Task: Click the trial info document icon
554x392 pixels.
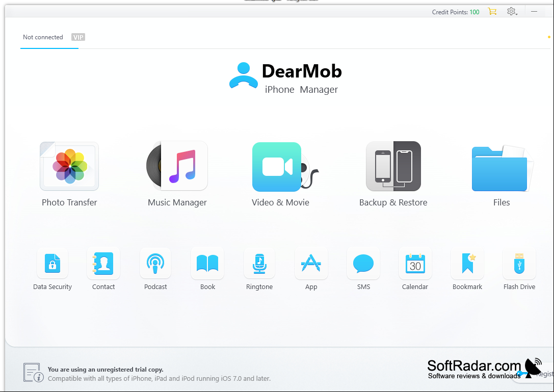Action: 33,373
